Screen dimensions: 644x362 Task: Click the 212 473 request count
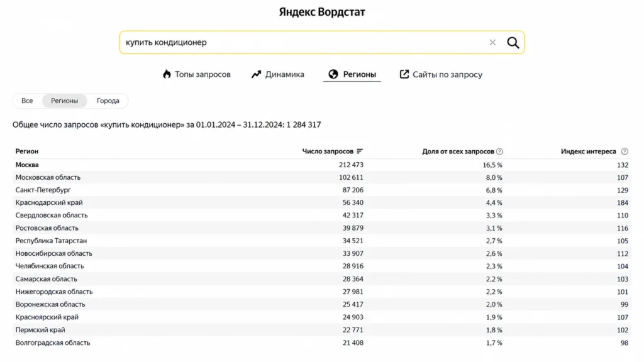click(x=351, y=165)
